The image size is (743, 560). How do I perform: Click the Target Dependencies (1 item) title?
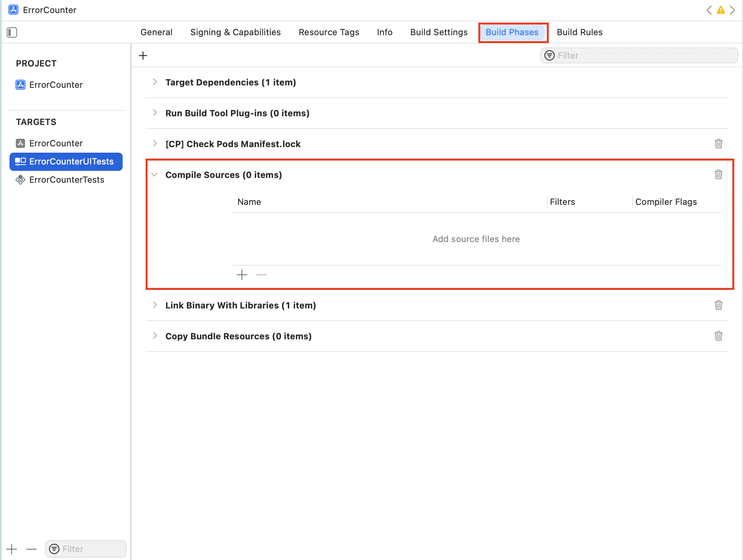pyautogui.click(x=231, y=82)
